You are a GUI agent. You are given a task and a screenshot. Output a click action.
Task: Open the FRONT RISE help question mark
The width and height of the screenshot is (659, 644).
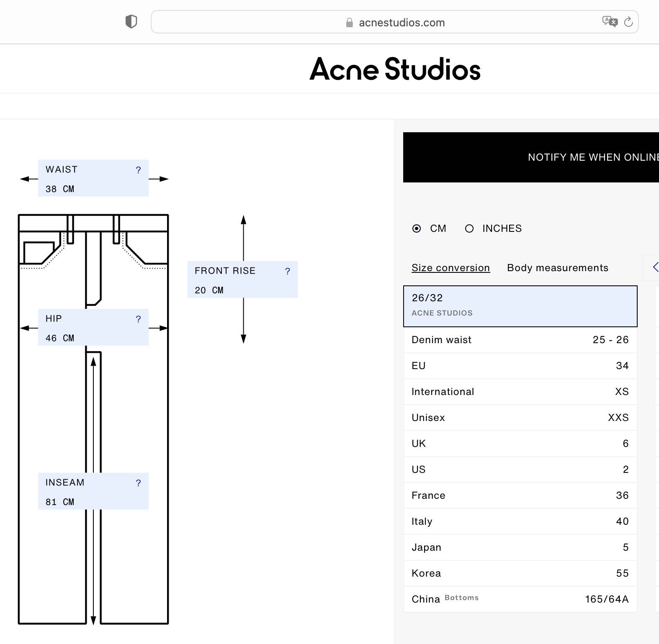click(x=288, y=271)
